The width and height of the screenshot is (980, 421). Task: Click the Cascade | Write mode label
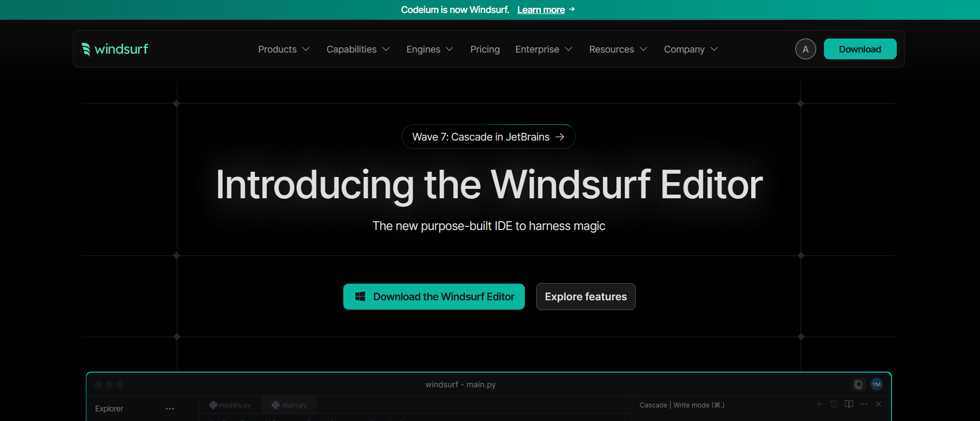[x=682, y=405]
